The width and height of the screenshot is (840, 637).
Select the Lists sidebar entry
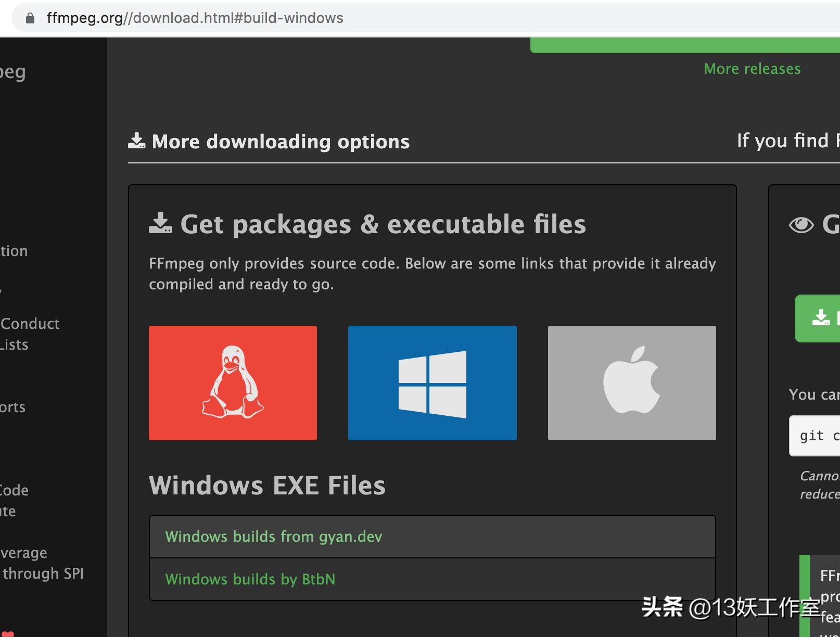coord(15,345)
